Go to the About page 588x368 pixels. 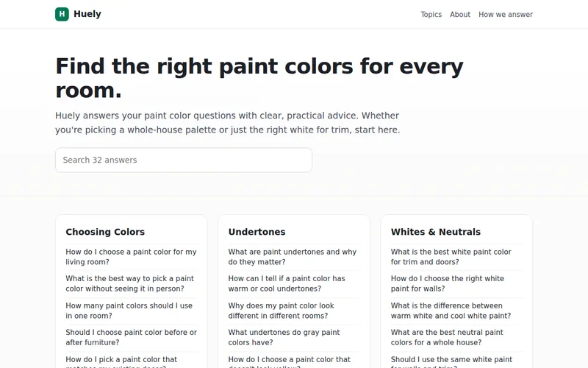460,14
